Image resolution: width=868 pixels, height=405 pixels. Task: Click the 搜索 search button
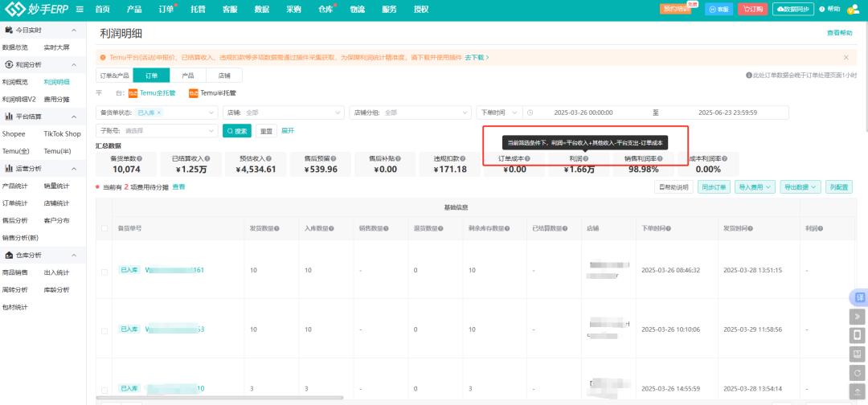click(238, 130)
